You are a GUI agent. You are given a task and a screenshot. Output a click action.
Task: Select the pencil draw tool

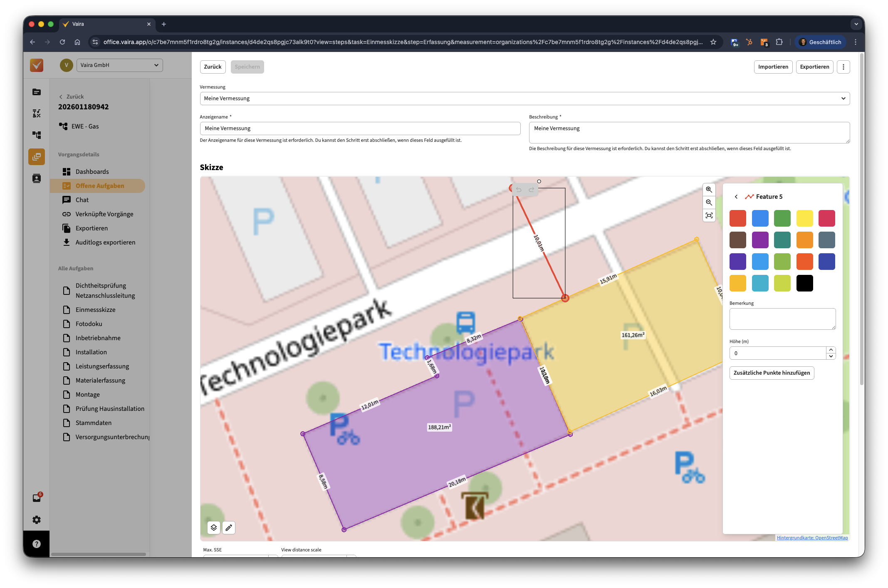click(x=229, y=527)
